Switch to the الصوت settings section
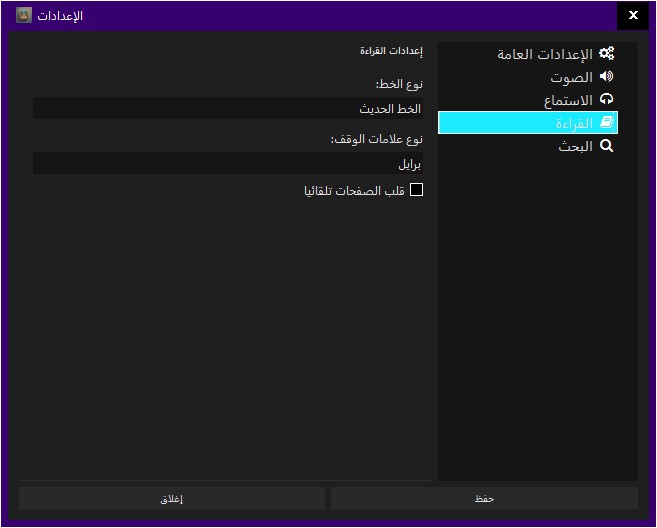 click(528, 77)
